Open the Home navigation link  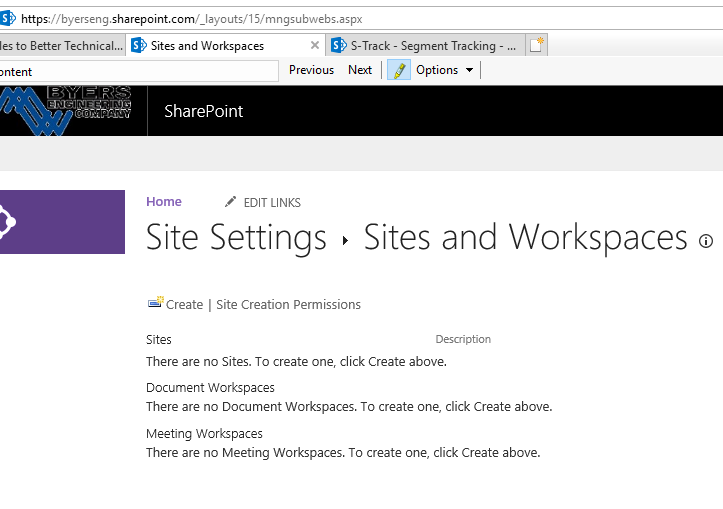pos(164,202)
